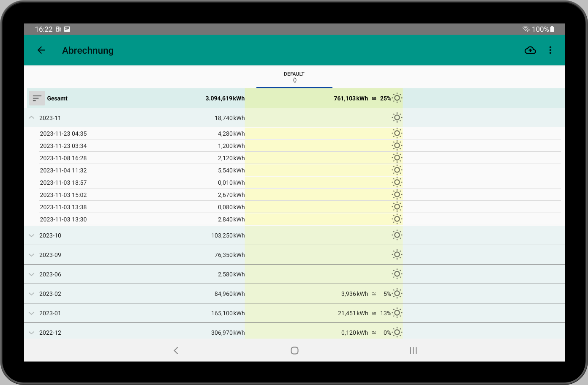This screenshot has height=385, width=588.
Task: Select the 761,103 kWh solar total
Action: (x=351, y=98)
